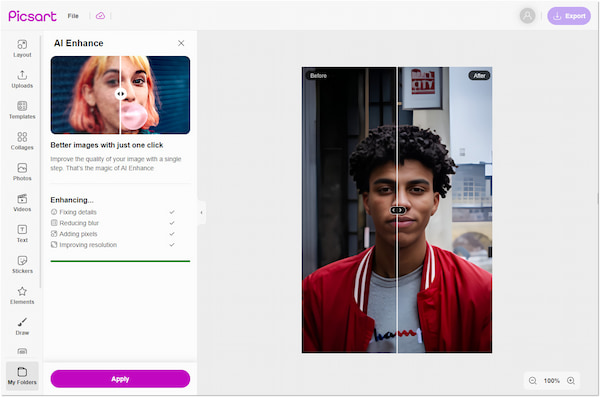Open the Collages panel

click(22, 141)
